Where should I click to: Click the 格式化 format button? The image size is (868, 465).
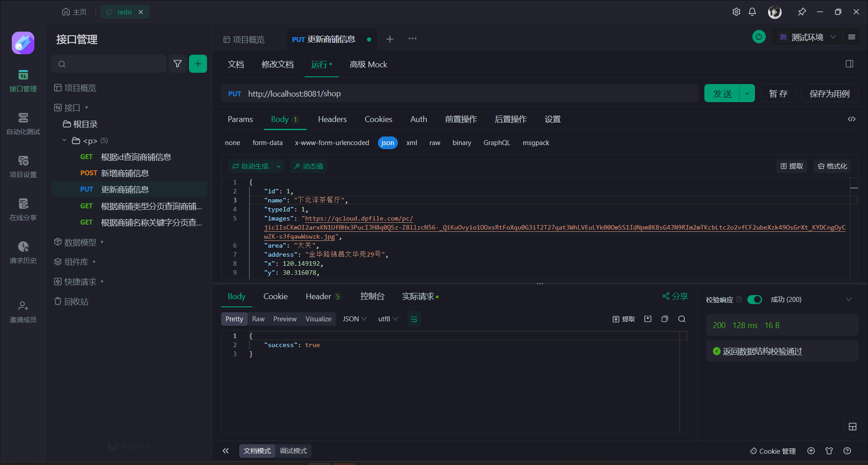[832, 166]
